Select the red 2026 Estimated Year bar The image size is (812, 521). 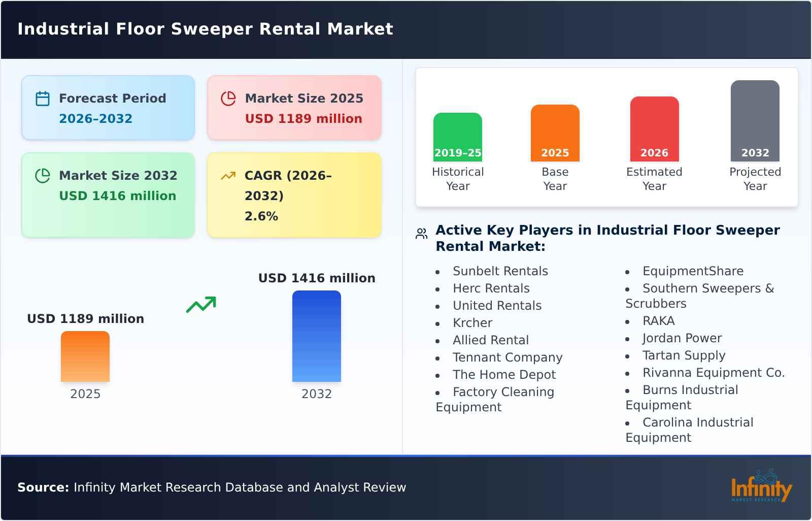click(x=655, y=128)
